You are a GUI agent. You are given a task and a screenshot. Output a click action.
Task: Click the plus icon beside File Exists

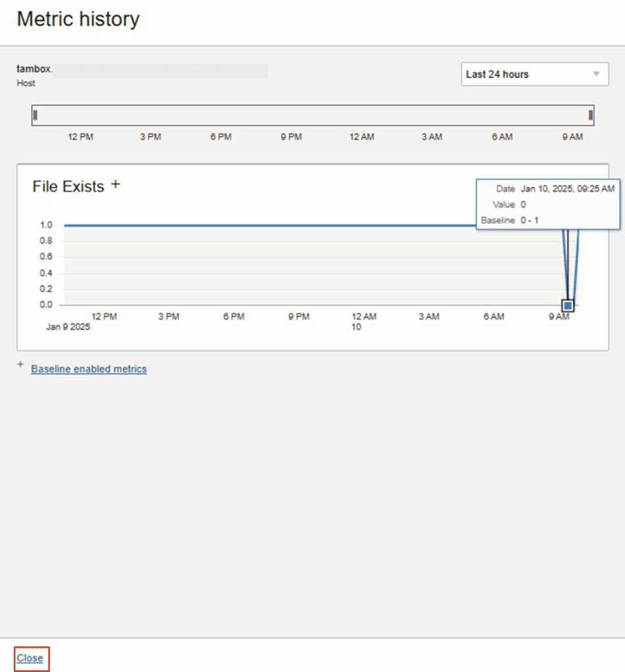116,185
